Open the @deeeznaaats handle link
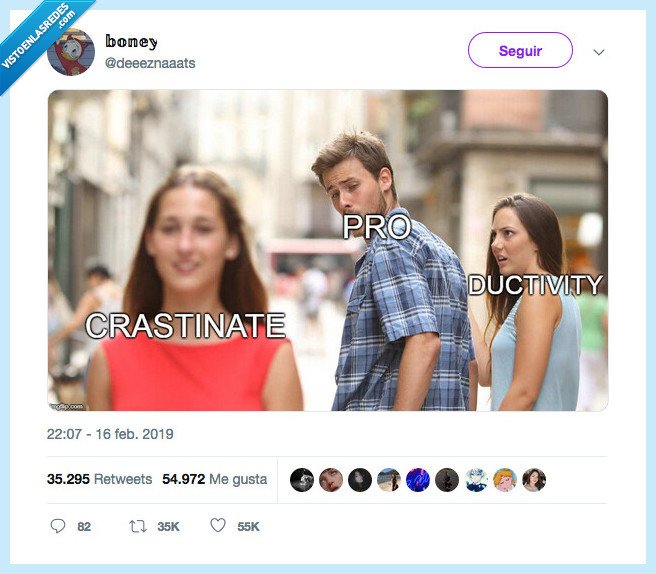656x574 pixels. click(150, 63)
